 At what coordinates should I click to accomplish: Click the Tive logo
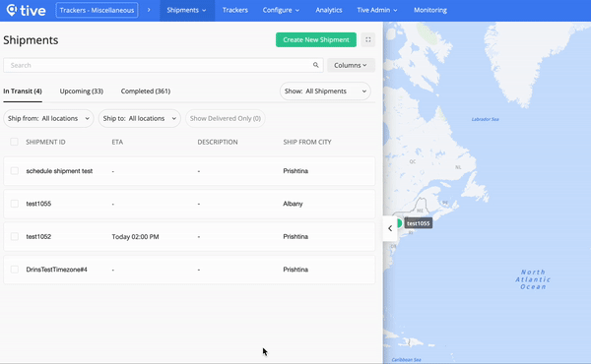(26, 10)
